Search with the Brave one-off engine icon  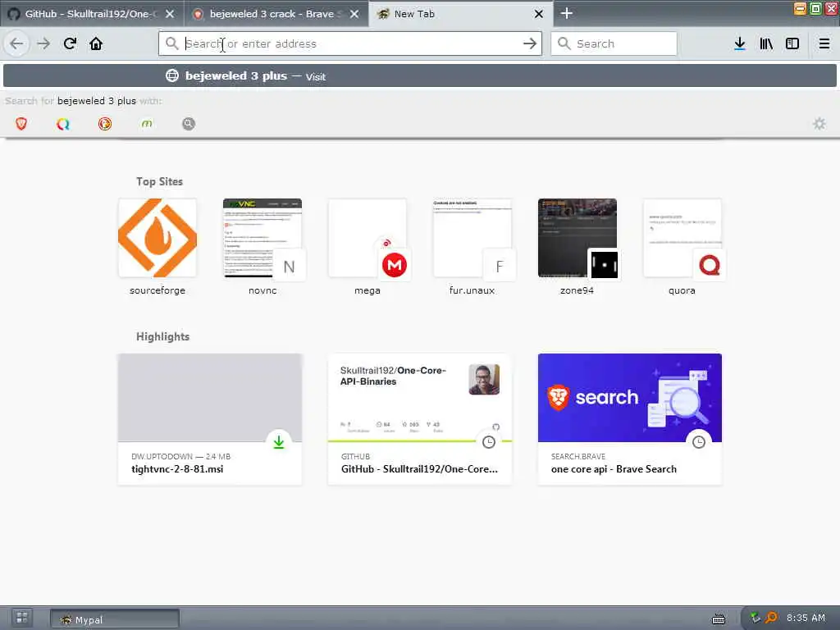tap(21, 124)
